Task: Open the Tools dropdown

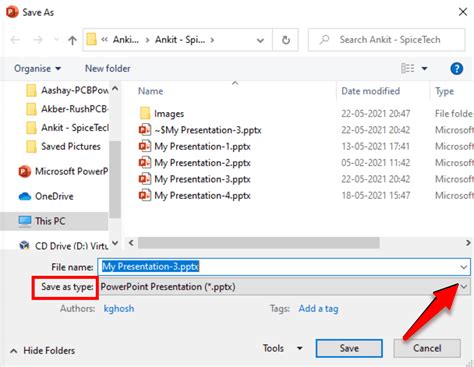Action: pos(282,348)
